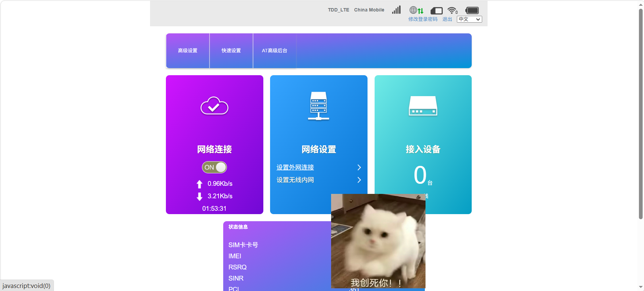644x291 pixels.
Task: Click the server network settings icon
Action: click(319, 106)
